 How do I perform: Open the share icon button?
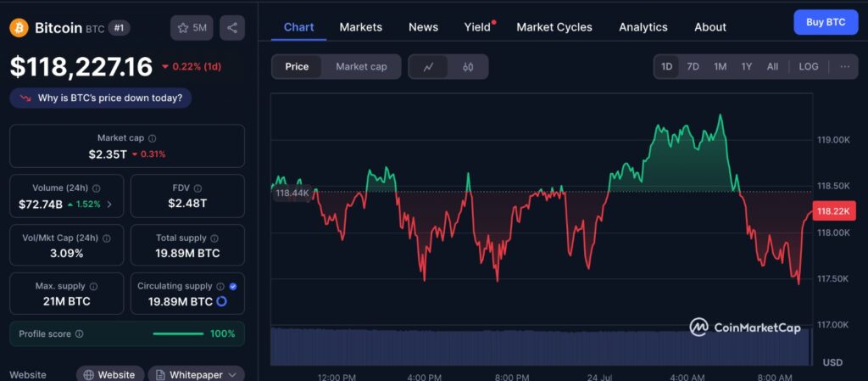(232, 28)
